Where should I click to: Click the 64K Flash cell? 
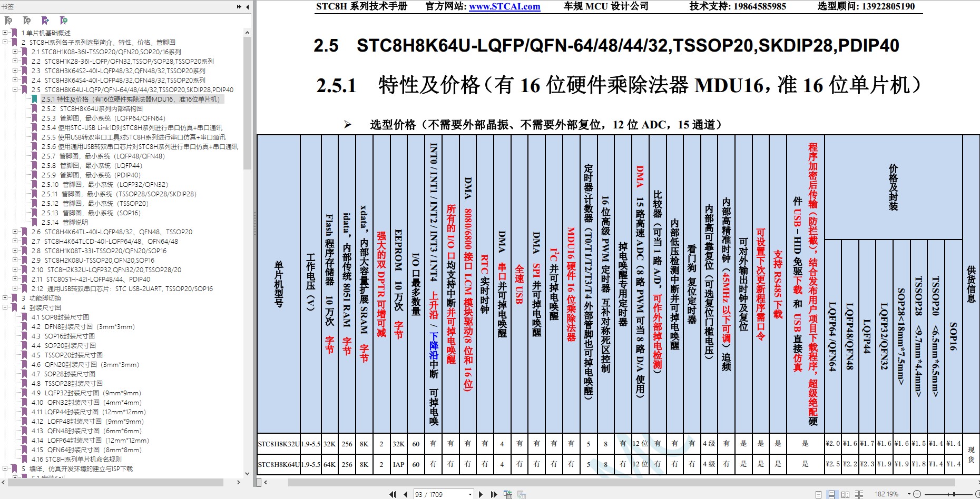coord(329,464)
